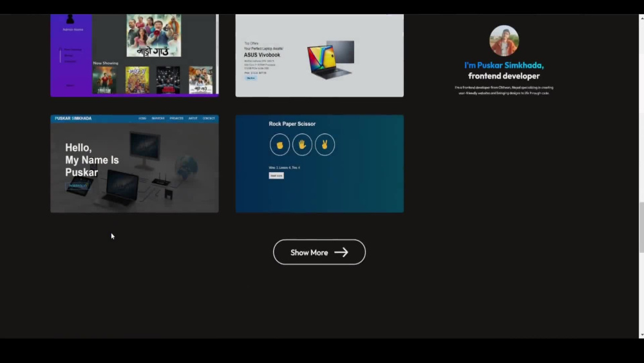Click the "I'm Puskar Simkhada," heading
644x363 pixels.
[504, 65]
